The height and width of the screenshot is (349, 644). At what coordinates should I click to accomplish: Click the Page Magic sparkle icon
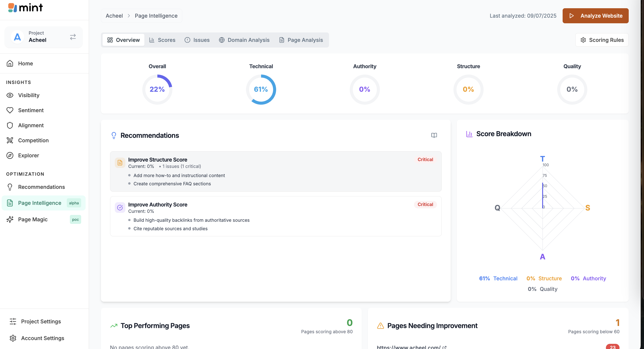pyautogui.click(x=10, y=219)
